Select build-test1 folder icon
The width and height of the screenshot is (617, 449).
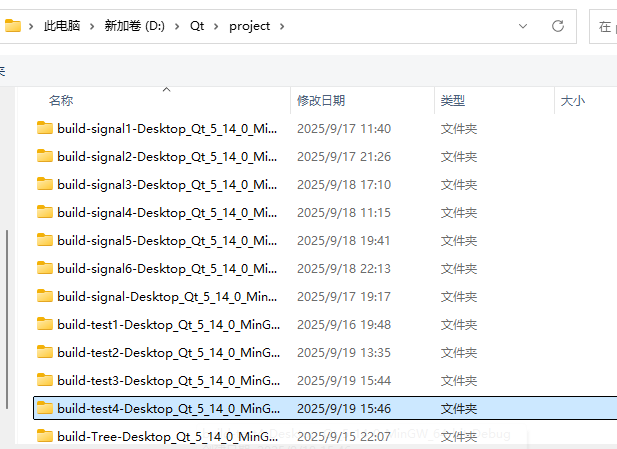pyautogui.click(x=45, y=324)
